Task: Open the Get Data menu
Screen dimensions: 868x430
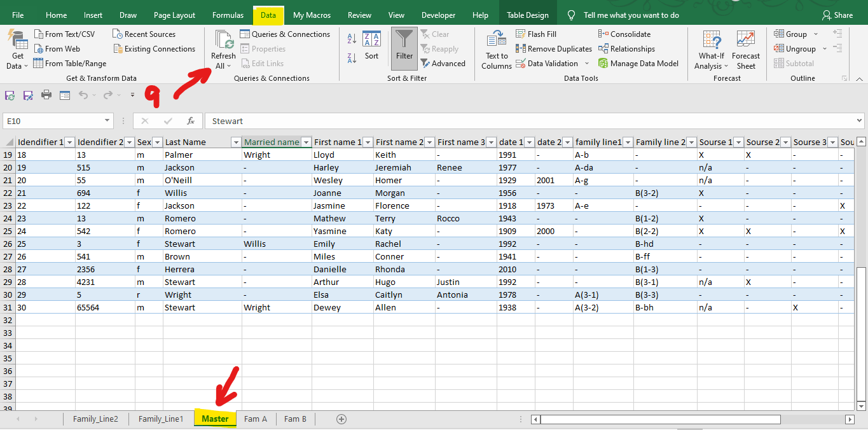Action: (17, 50)
